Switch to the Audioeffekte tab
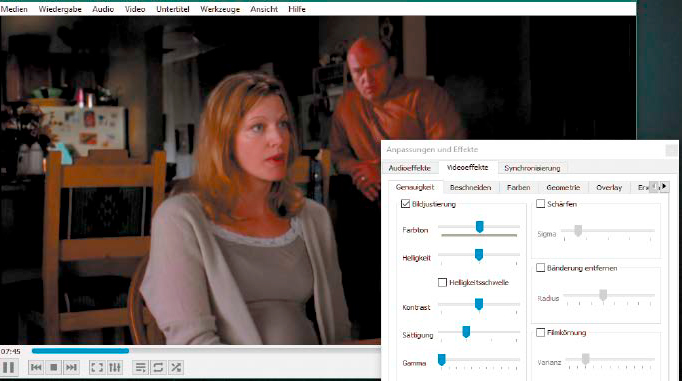The image size is (682, 381). (409, 168)
